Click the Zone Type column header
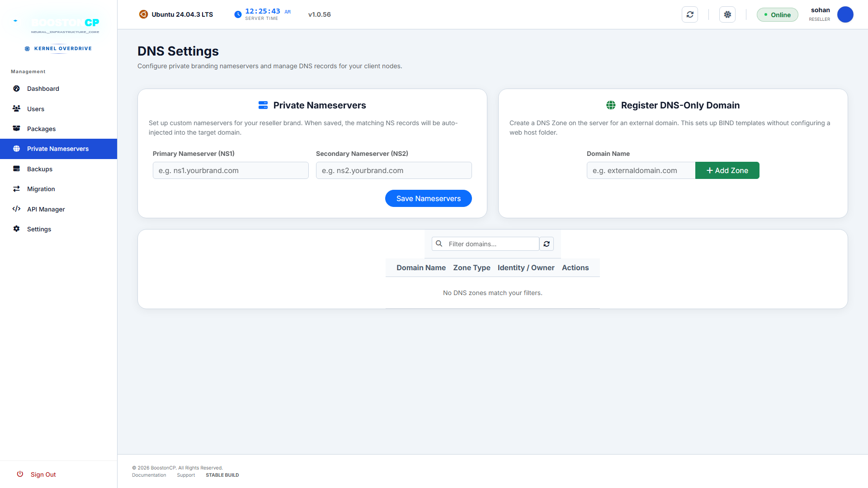868x488 pixels. (x=472, y=267)
